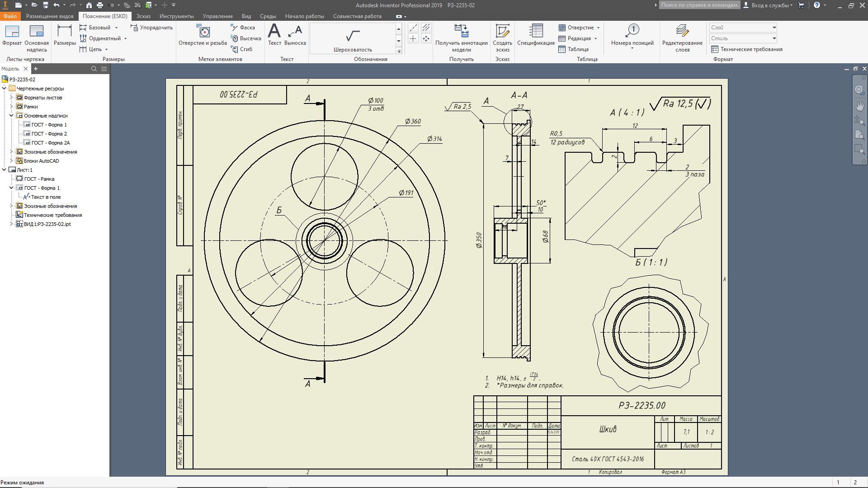Expand the Блоки AutoCAD tree node

click(x=11, y=161)
